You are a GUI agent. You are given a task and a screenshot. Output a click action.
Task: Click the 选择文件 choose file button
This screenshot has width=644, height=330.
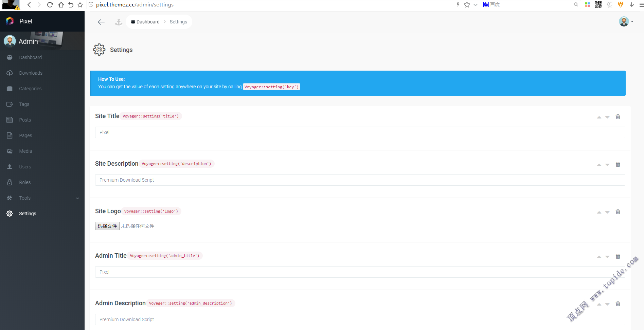point(107,226)
